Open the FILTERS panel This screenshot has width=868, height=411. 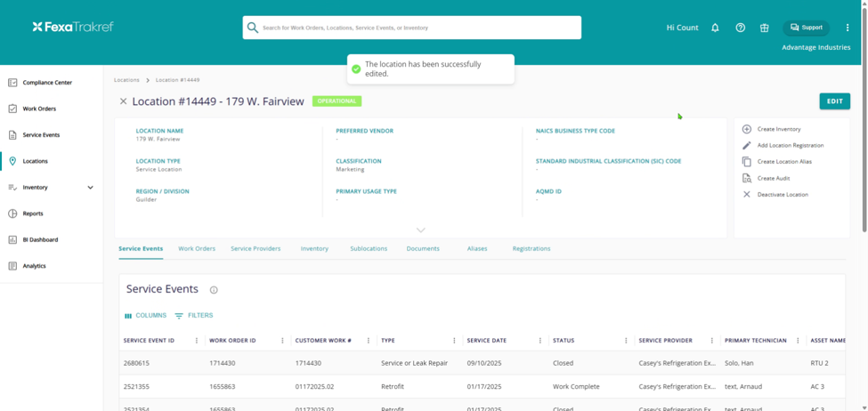pos(194,315)
